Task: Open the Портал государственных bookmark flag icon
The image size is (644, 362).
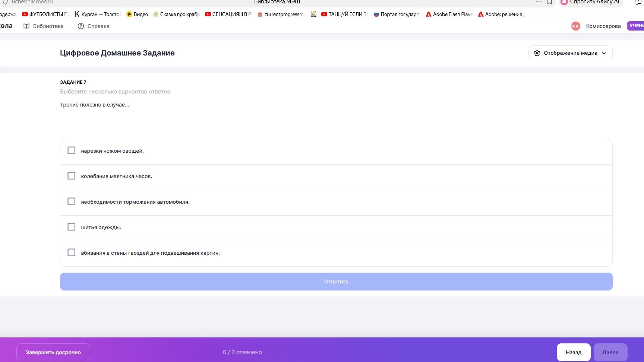Action: tap(376, 14)
